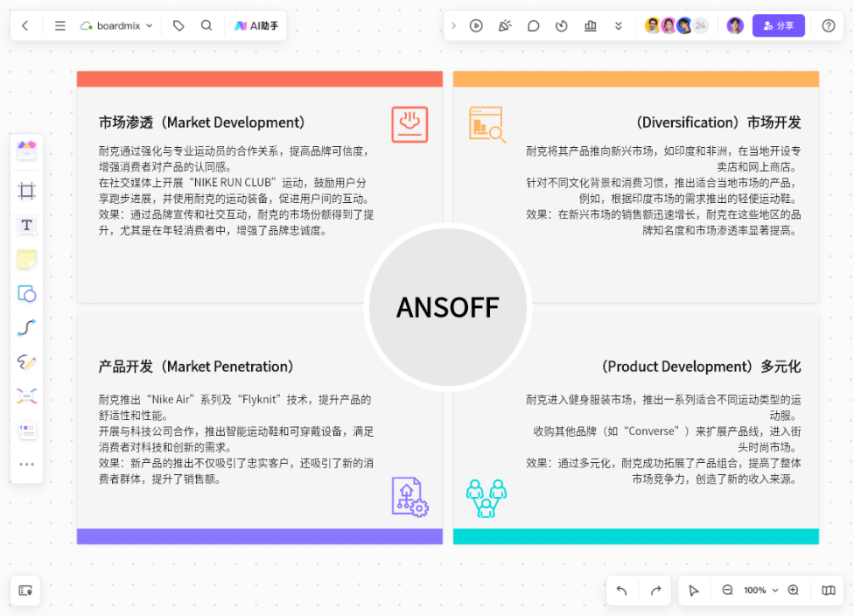The width and height of the screenshot is (854, 616).
Task: Click the celebration confetti icon
Action: (x=505, y=25)
